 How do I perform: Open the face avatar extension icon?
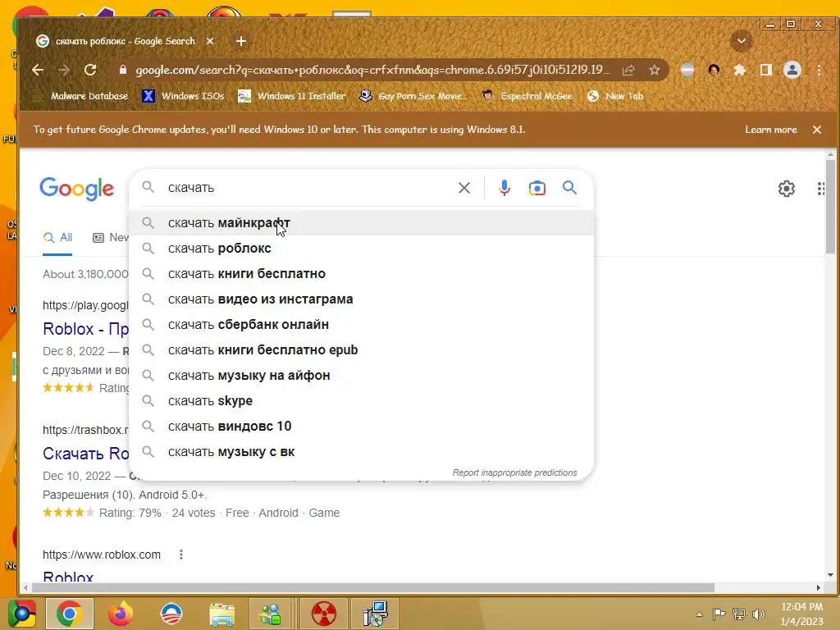tap(714, 71)
